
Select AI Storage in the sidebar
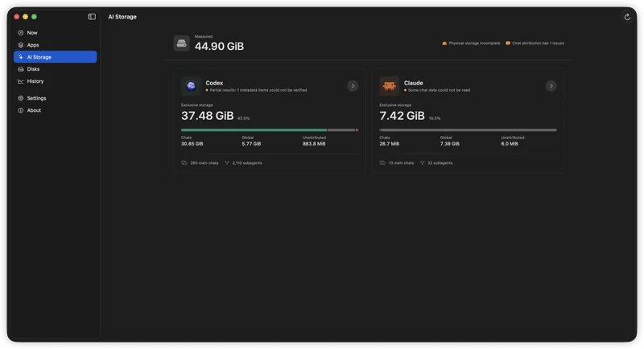pos(55,57)
